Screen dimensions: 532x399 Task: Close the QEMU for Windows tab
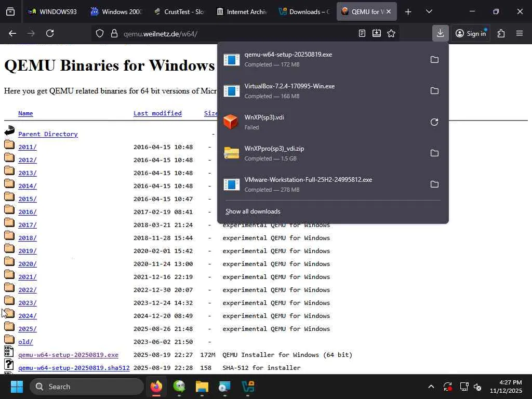click(389, 11)
